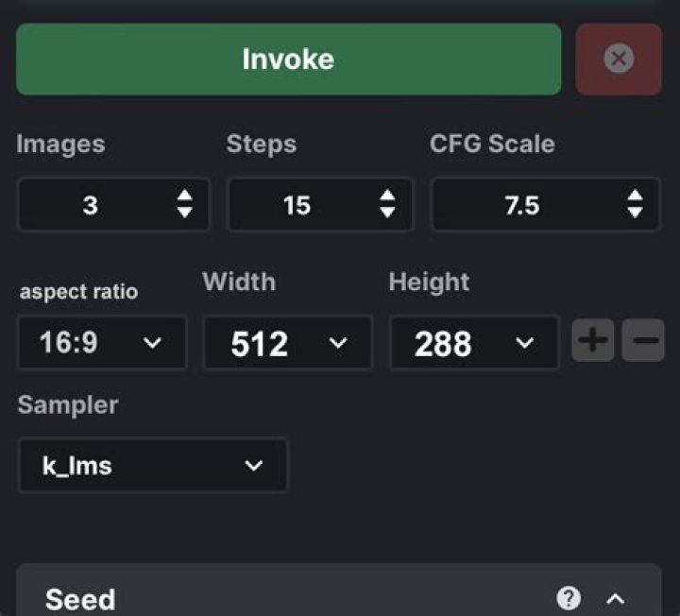Click the Sampler label
Viewport: 680px width, 616px height.
68,405
